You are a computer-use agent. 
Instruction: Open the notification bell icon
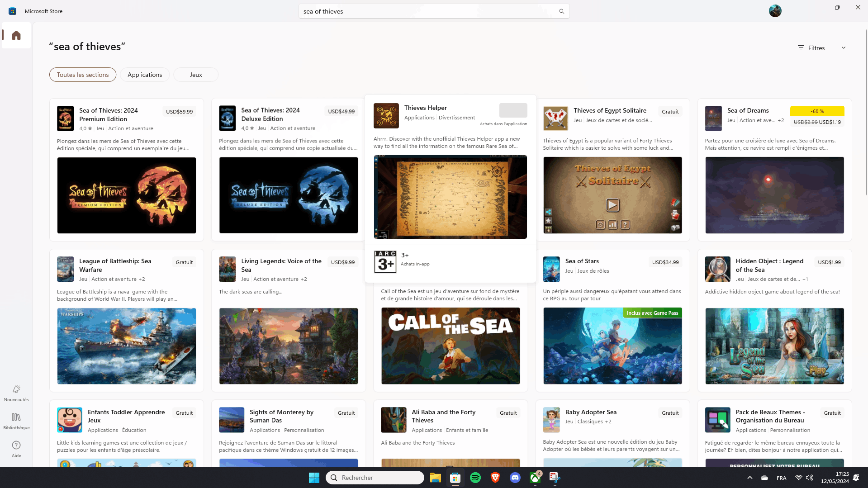tap(856, 478)
